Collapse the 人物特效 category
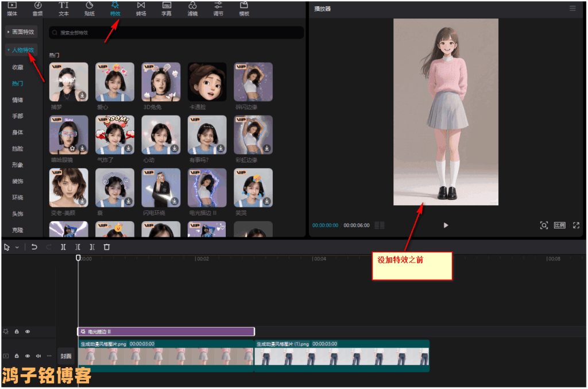Viewport: 588px width, 389px height. pyautogui.click(x=21, y=50)
